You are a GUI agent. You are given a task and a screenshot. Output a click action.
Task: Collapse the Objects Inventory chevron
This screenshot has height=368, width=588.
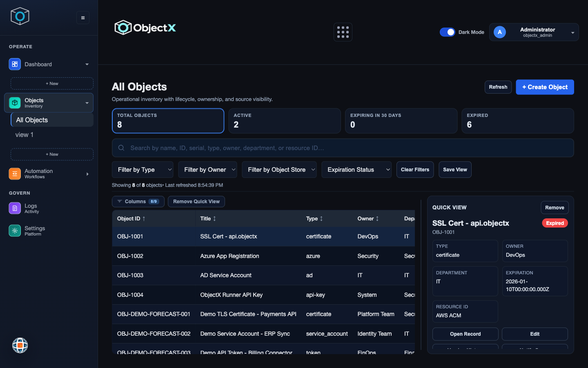click(87, 103)
